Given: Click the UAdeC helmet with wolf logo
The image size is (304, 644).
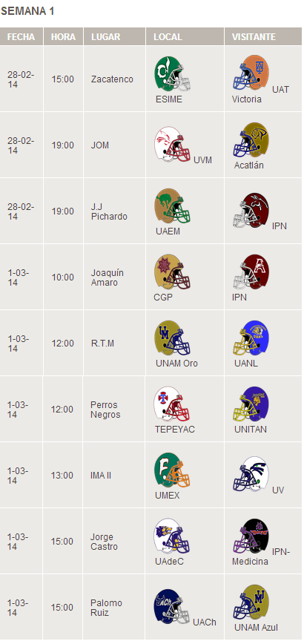Looking at the screenshot, I should [173, 537].
